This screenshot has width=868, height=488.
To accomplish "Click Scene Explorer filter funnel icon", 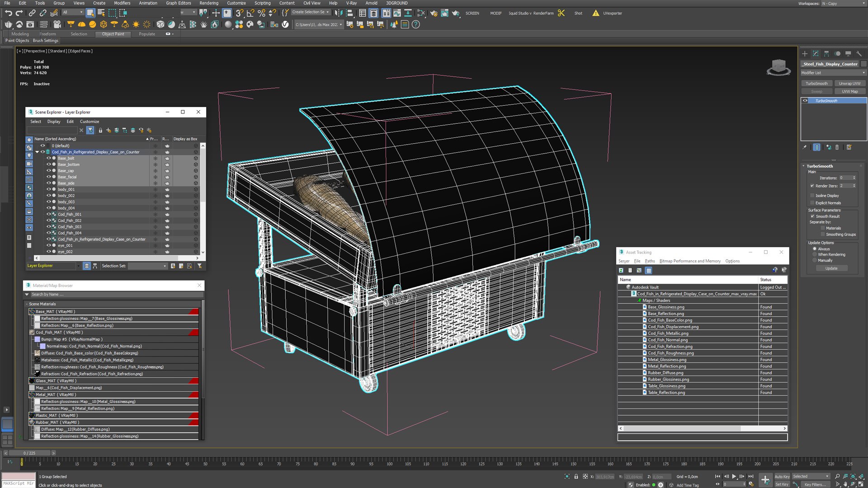I will (x=90, y=130).
